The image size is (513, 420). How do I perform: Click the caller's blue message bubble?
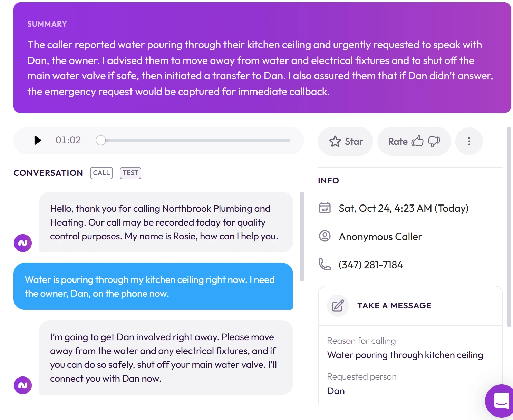153,286
